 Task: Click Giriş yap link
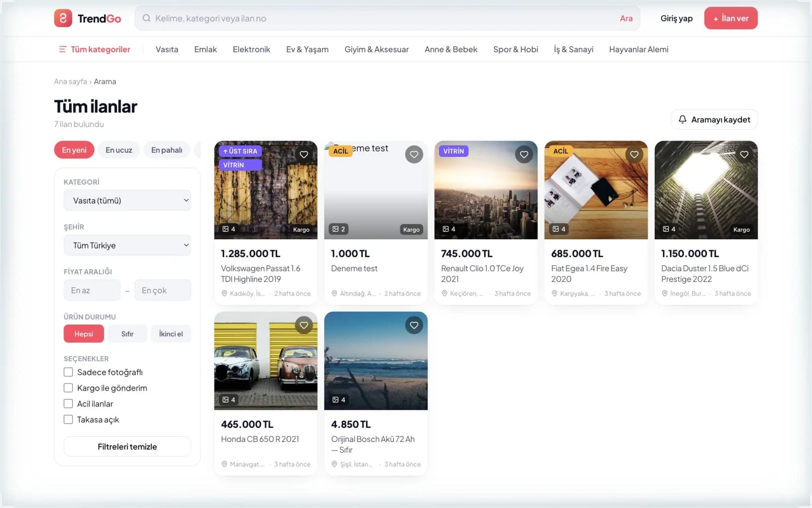click(x=676, y=18)
